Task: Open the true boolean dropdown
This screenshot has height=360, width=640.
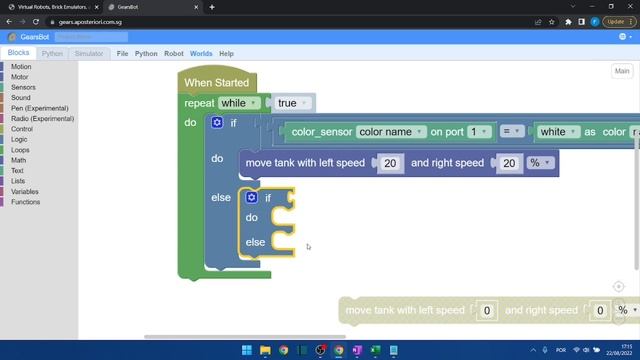Action: pos(292,103)
